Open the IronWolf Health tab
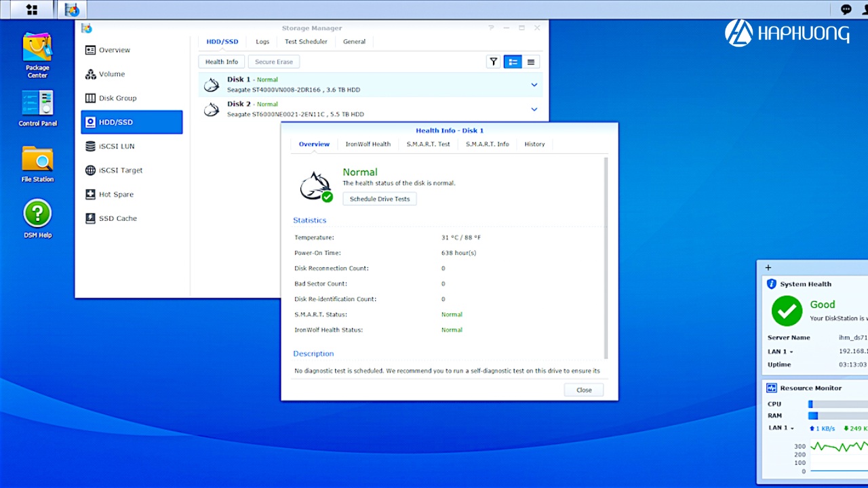868x488 pixels. point(368,144)
